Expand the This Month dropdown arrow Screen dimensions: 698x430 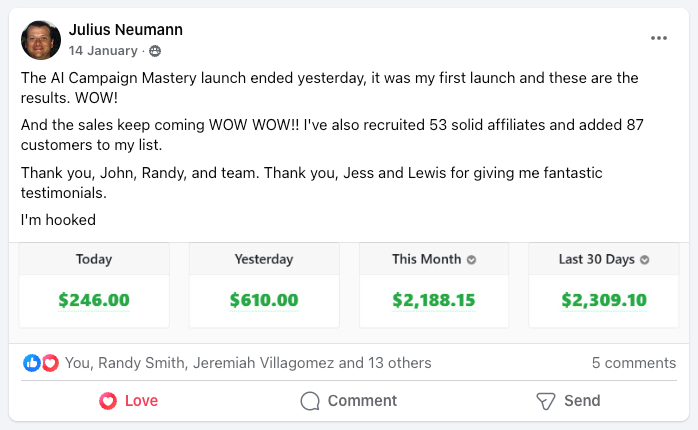[471, 260]
